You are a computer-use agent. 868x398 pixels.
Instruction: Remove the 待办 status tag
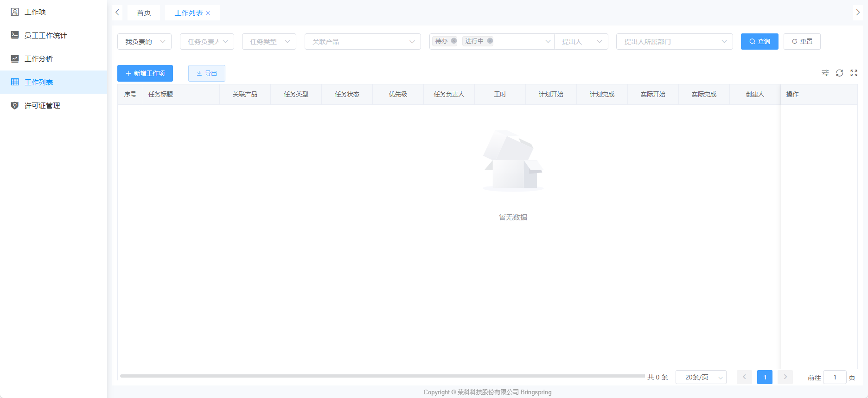point(454,41)
